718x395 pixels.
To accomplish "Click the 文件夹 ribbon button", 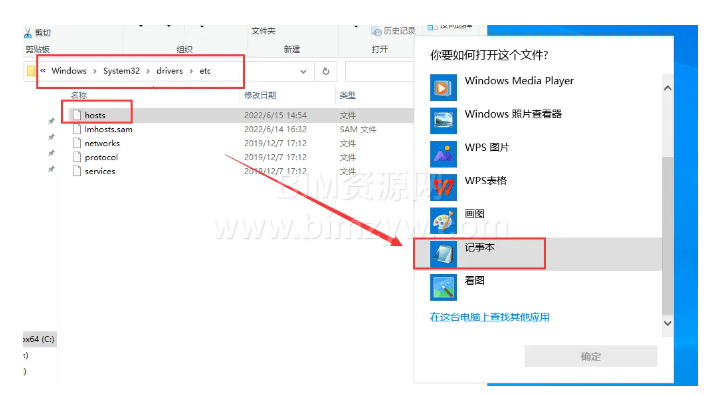I will point(263,31).
